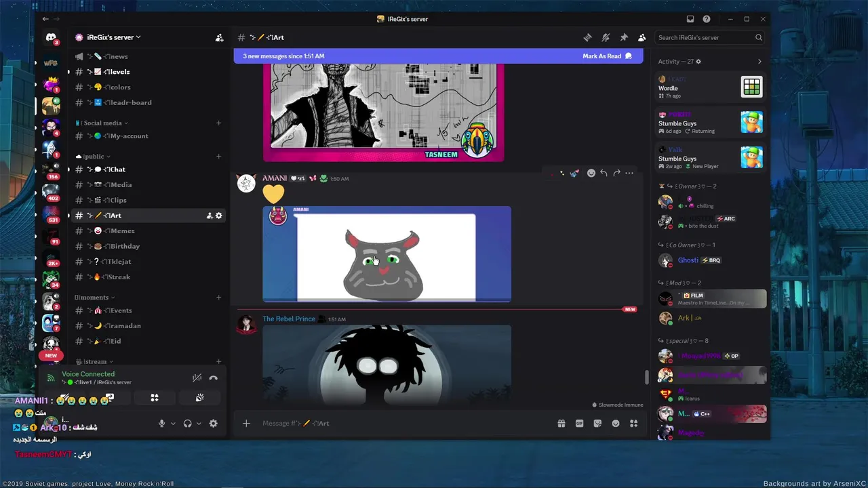Open The Rebel Prince's moon silhouette image

tap(387, 365)
